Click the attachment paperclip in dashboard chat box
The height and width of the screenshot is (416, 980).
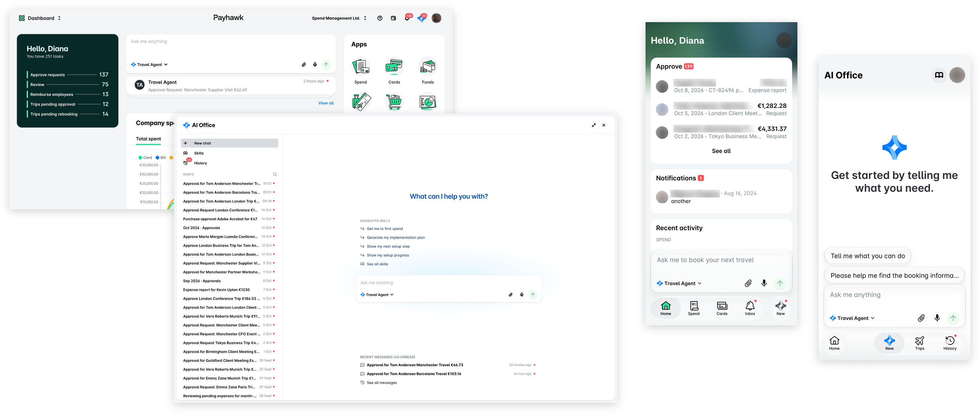coord(303,64)
